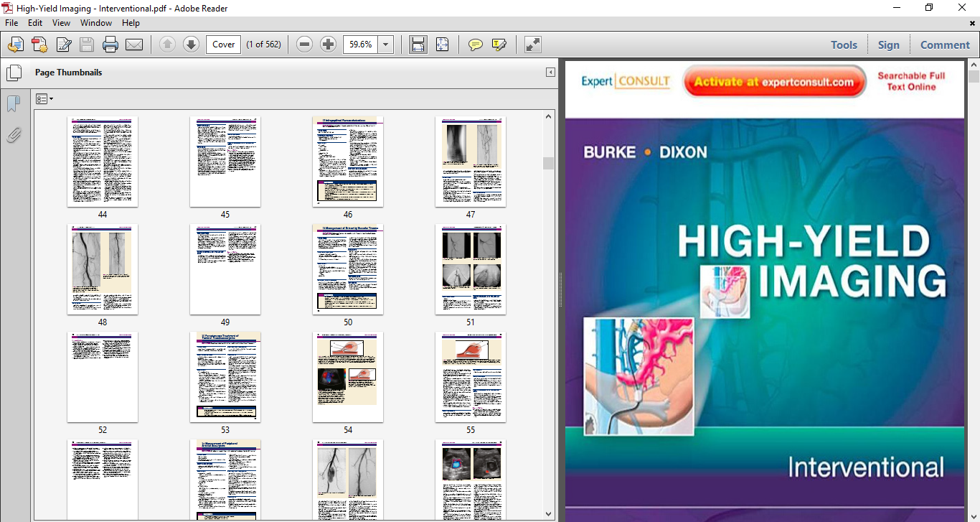Select page 46 thumbnail
The width and height of the screenshot is (980, 522).
tap(348, 162)
